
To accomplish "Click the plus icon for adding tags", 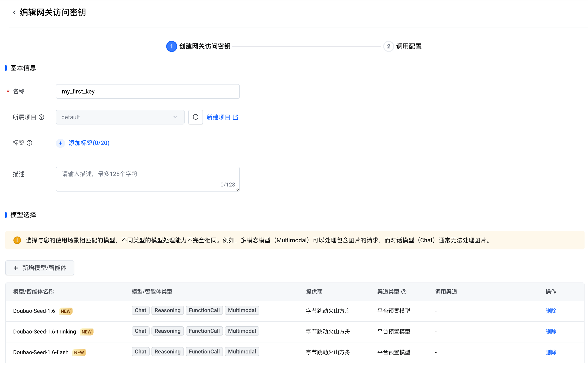I will click(x=60, y=143).
